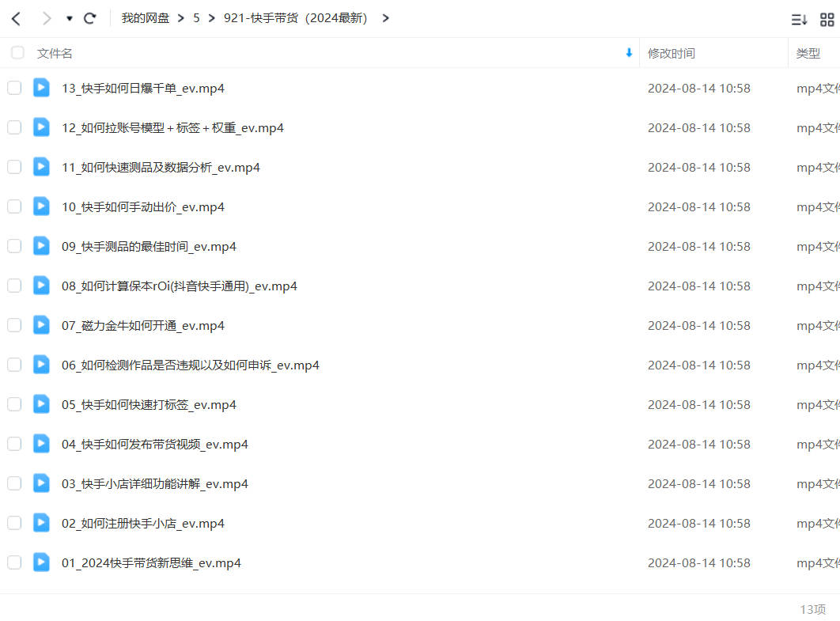The image size is (840, 621).
Task: Click the 13项 item count at bottom
Action: (812, 609)
